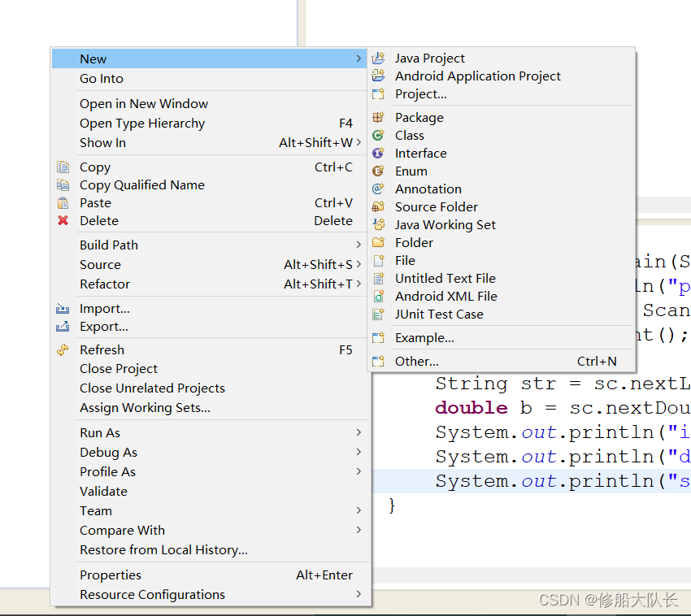The width and height of the screenshot is (691, 616).
Task: Select Go Into from context menu
Action: [x=211, y=79]
